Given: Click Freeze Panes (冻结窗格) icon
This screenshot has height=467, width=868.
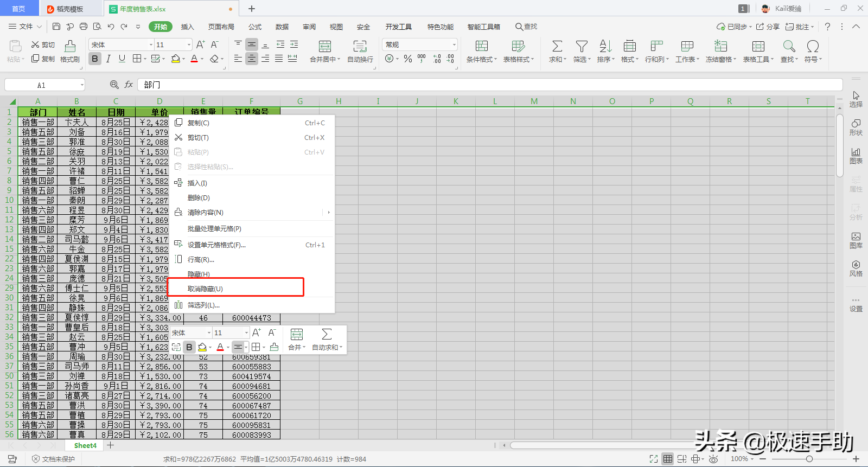Looking at the screenshot, I should pos(720,47).
